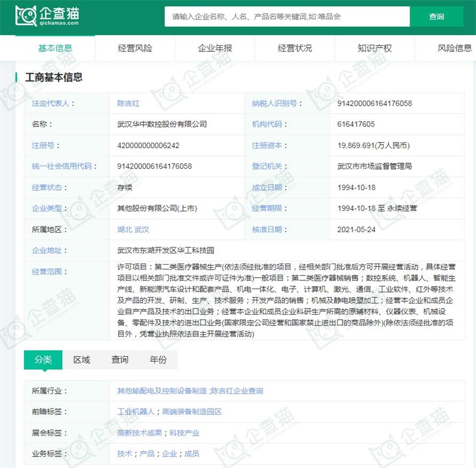Select the 经营状况 tab
This screenshot has height=468, width=476.
click(294, 48)
